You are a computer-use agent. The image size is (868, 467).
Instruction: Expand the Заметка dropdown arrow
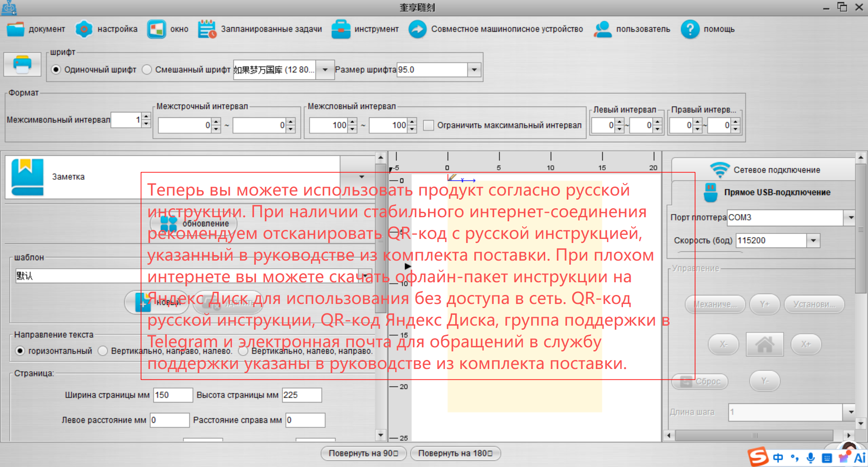362,177
